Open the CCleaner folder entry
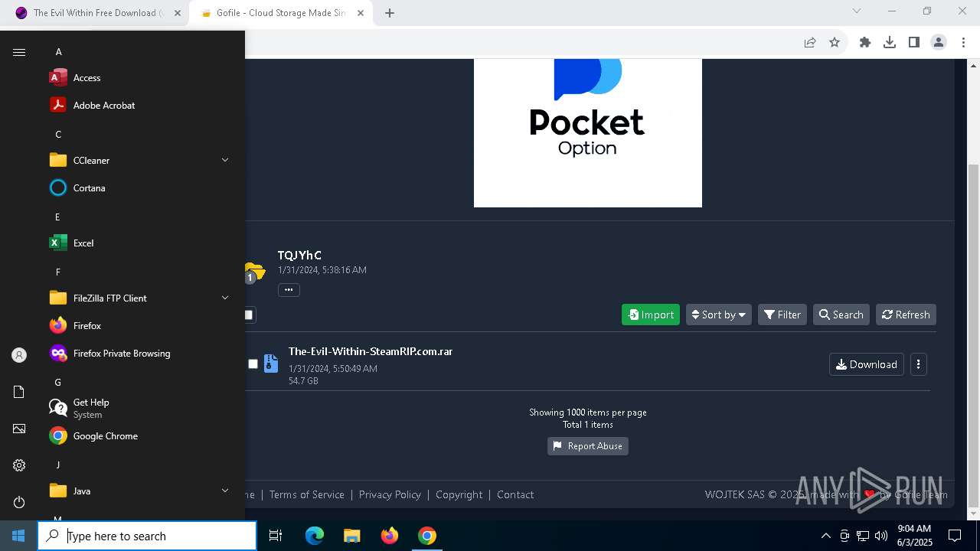 coord(138,161)
